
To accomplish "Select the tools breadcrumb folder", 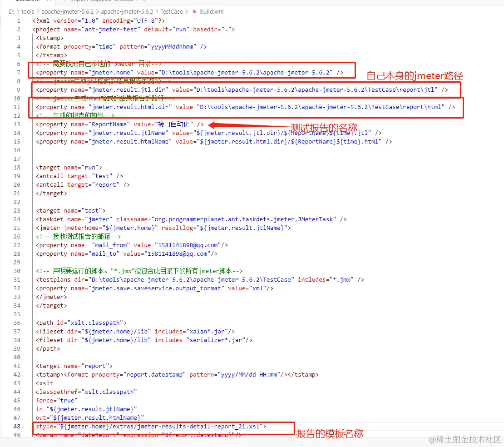I will tap(28, 11).
